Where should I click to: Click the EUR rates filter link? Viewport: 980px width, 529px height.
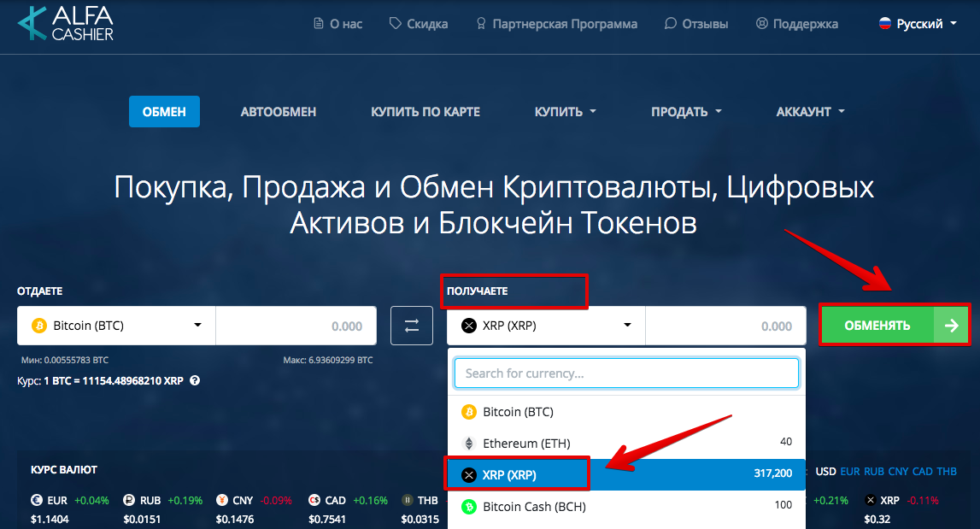coord(850,472)
